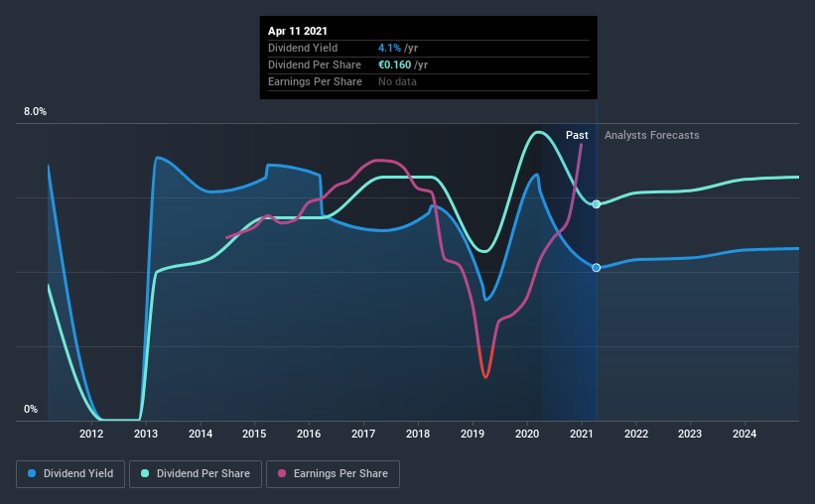Click the 4.1% dividend yield value
This screenshot has width=815, height=504.
tap(389, 48)
